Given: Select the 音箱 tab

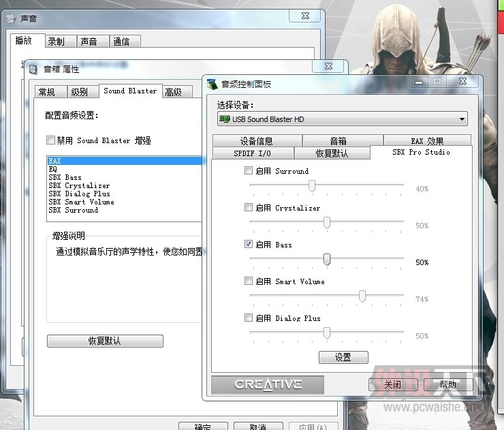Looking at the screenshot, I should coord(338,141).
